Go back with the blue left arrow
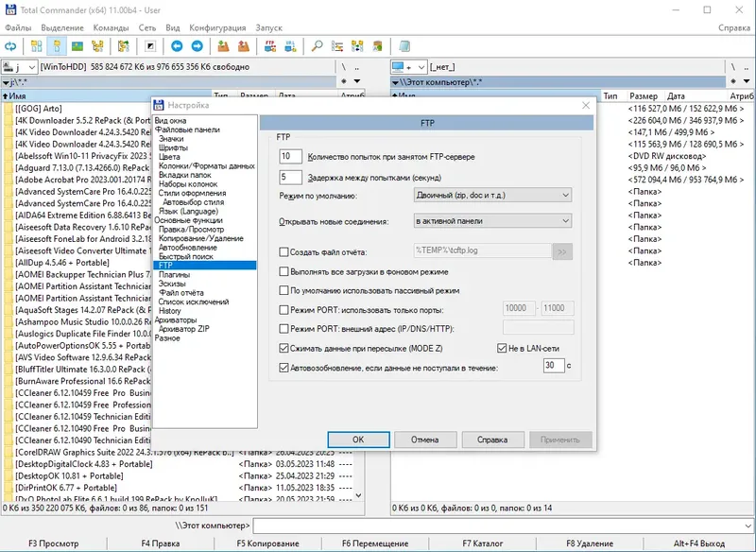Viewport: 756px width, 552px height. point(177,46)
